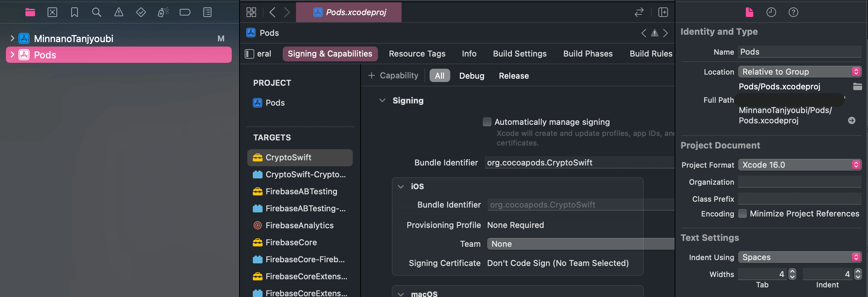Screen dimensions: 868x297
Task: Select the Pods.xcodeproj editor tab
Action: [349, 13]
